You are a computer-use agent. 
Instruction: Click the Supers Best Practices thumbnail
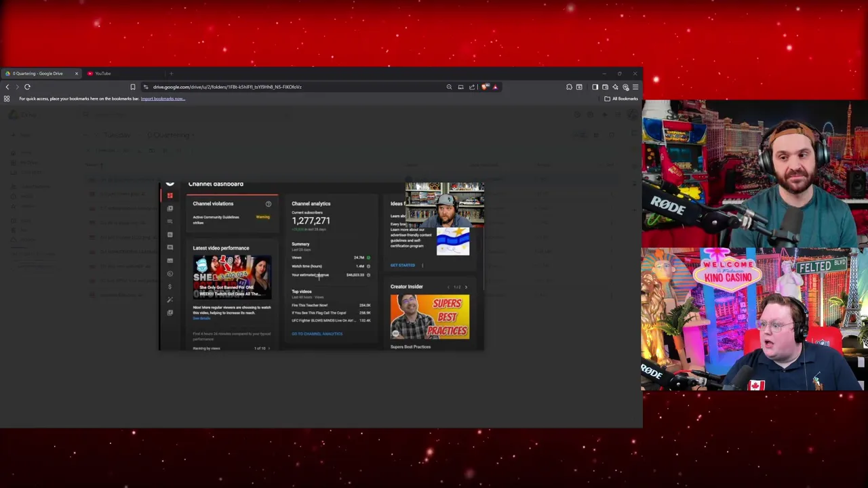click(429, 317)
